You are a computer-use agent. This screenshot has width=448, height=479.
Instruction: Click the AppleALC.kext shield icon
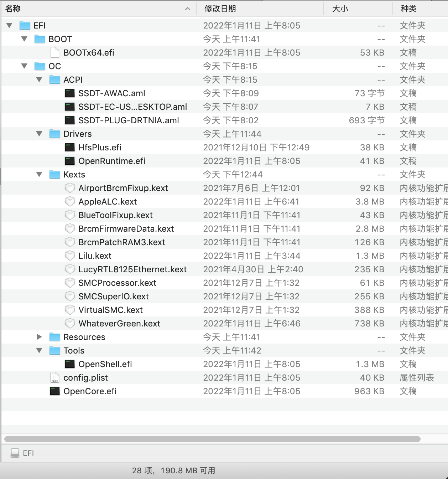[70, 201]
